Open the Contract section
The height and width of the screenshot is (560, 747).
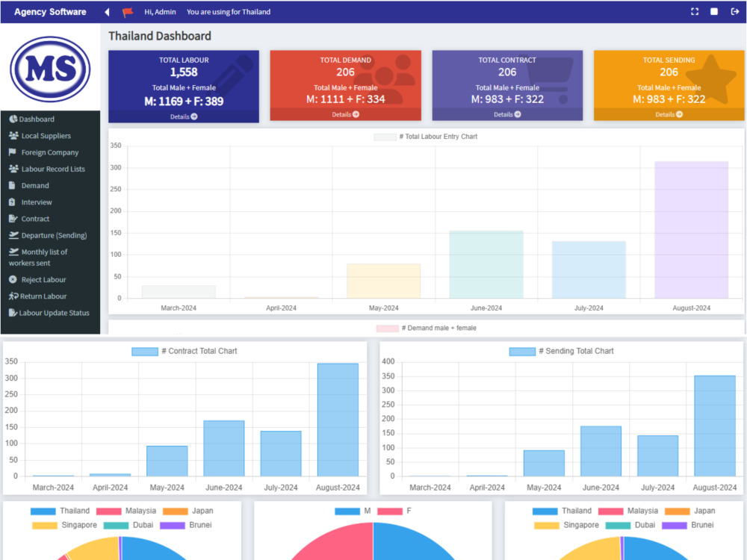35,219
